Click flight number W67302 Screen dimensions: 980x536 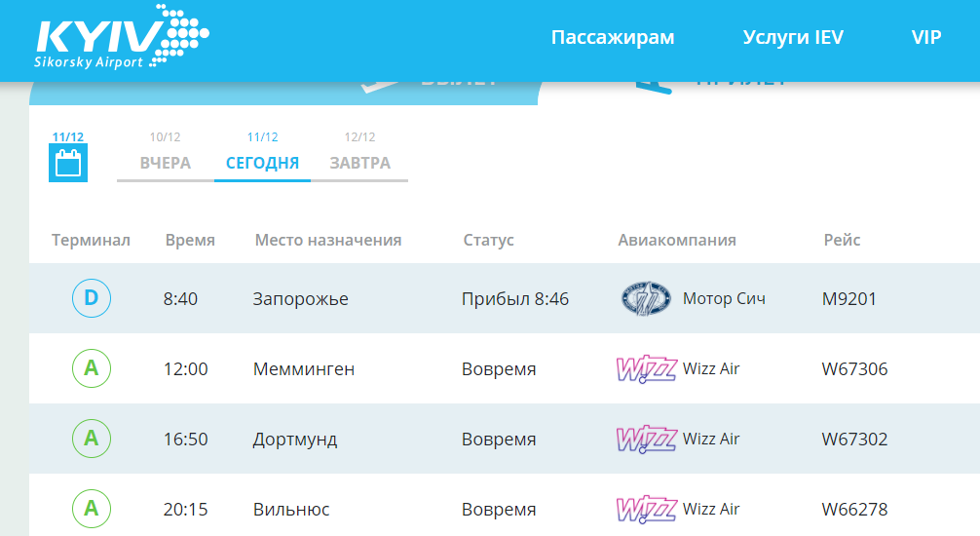pyautogui.click(x=854, y=440)
